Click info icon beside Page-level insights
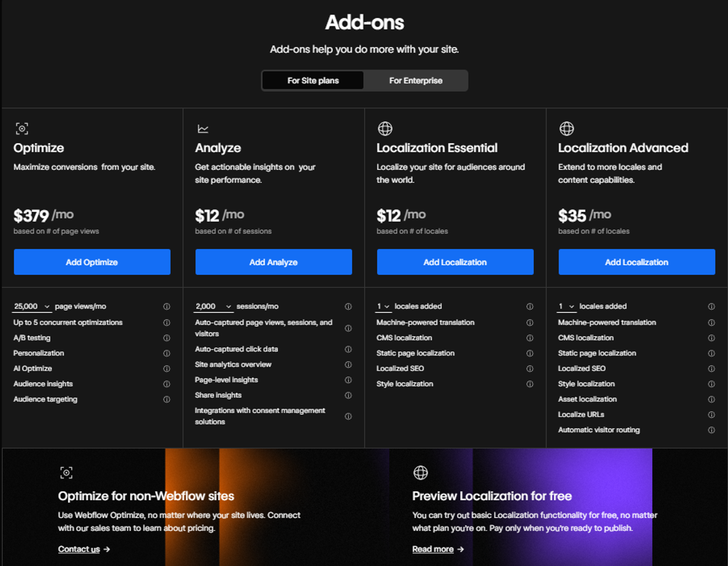This screenshot has width=728, height=566. 348,380
